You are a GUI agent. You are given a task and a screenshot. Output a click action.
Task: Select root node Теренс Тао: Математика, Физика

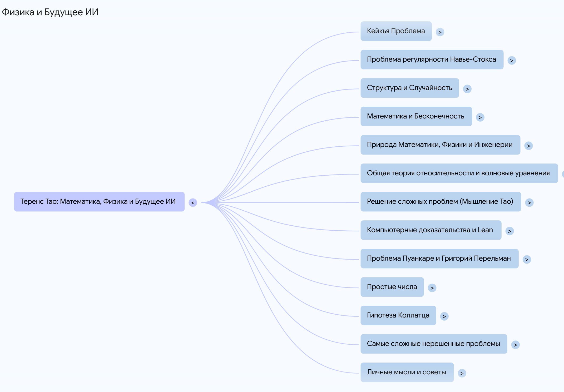(x=99, y=202)
